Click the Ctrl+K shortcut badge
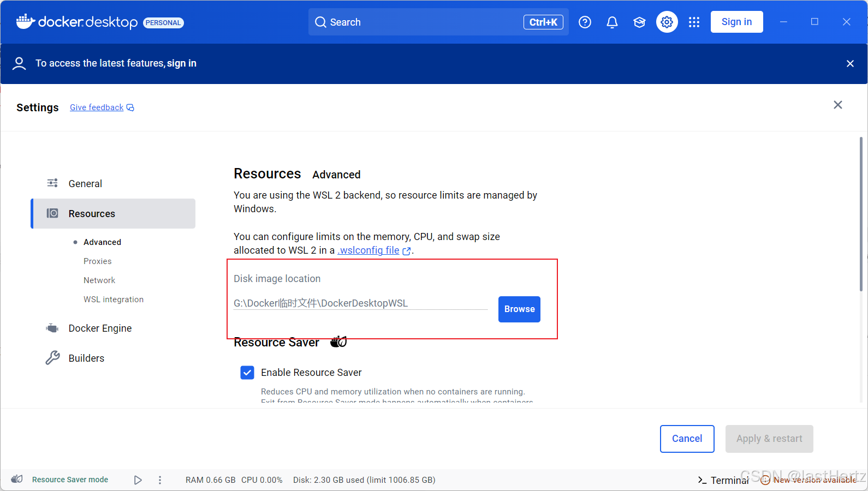The width and height of the screenshot is (868, 491). click(x=543, y=22)
